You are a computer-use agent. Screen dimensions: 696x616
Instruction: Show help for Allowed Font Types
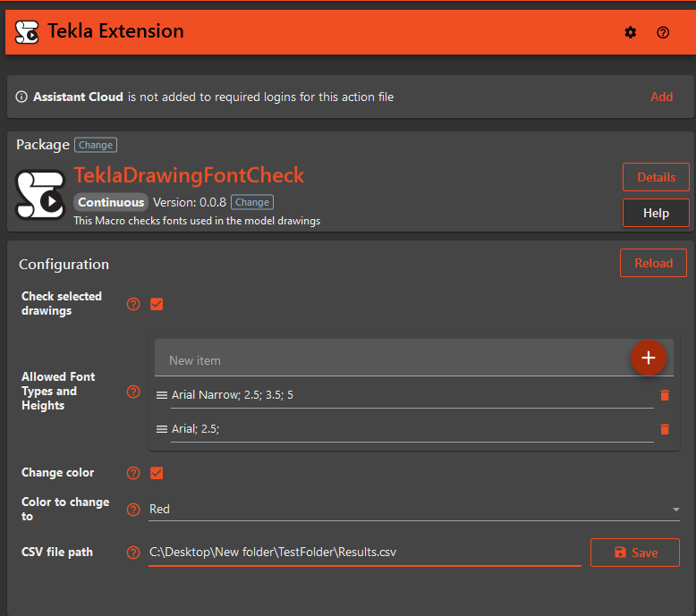pyautogui.click(x=133, y=392)
